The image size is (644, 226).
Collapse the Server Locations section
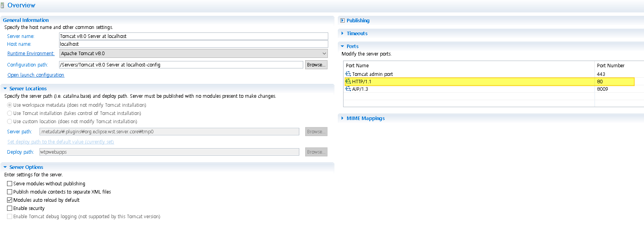pos(5,88)
